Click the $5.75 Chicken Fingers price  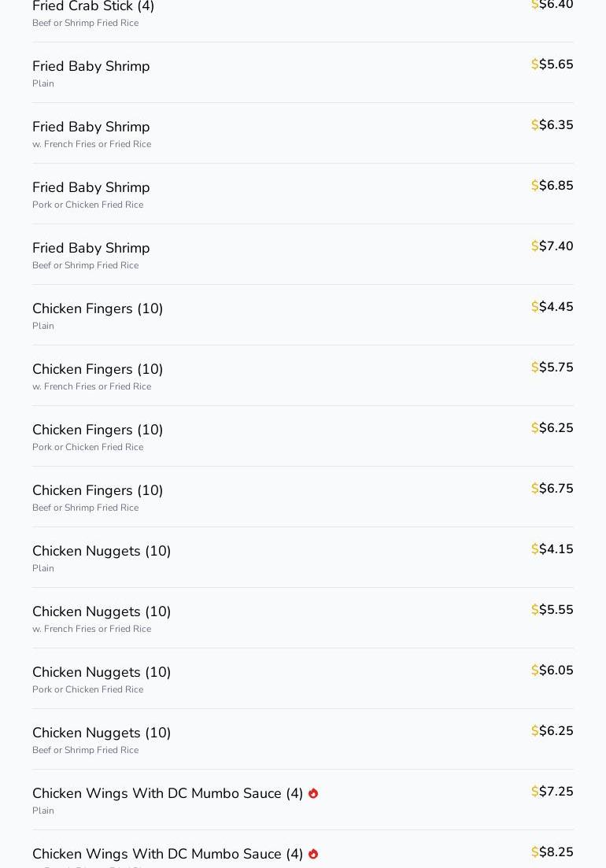pyautogui.click(x=552, y=368)
